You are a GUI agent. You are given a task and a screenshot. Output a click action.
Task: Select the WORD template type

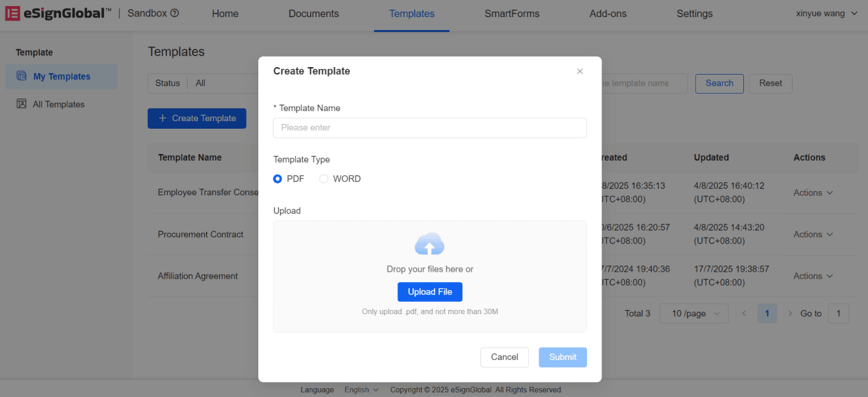click(324, 179)
